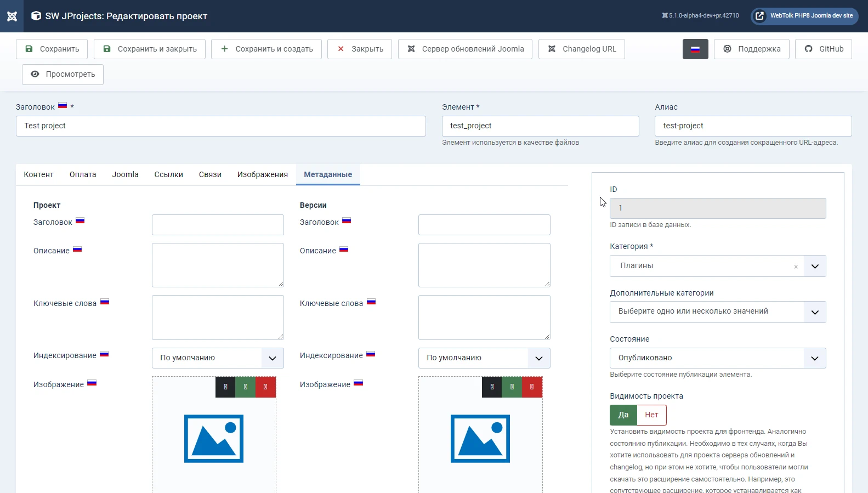Click Сохранить и закрыть button

(150, 49)
